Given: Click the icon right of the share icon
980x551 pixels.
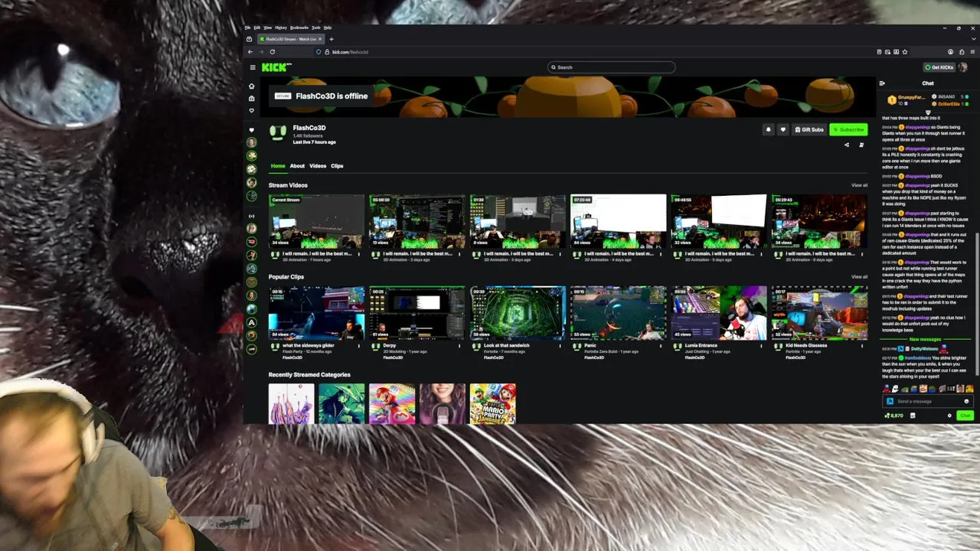Looking at the screenshot, I should (x=861, y=145).
